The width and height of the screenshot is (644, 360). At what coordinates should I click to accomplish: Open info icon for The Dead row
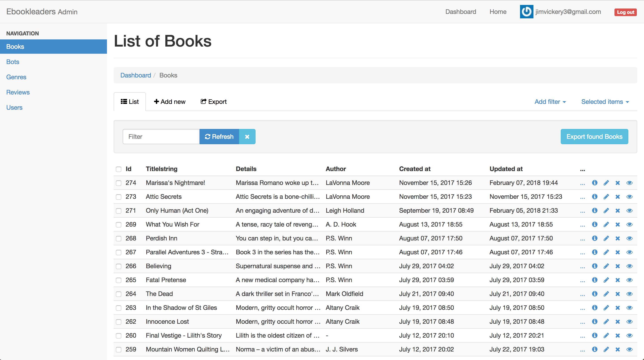[x=595, y=294]
